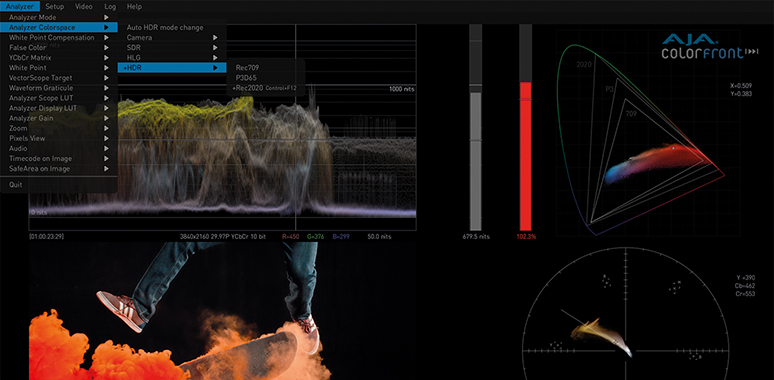Expand White Point Compensation submenu

point(59,38)
